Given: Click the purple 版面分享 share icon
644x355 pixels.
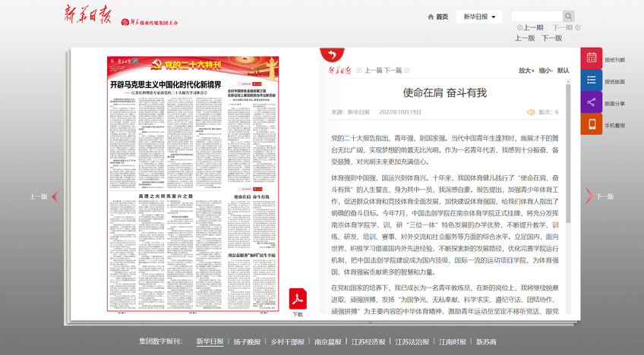Looking at the screenshot, I should point(592,102).
